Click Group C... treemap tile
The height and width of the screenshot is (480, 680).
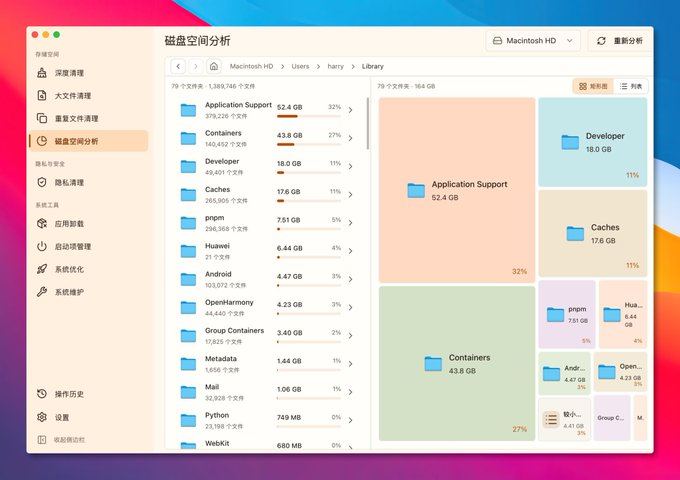click(612, 418)
